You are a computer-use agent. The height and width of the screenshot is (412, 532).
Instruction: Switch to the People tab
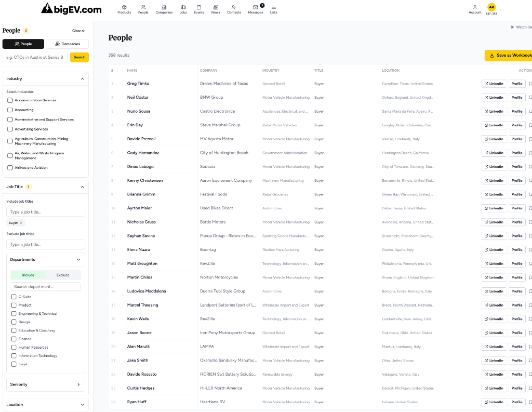pos(23,44)
